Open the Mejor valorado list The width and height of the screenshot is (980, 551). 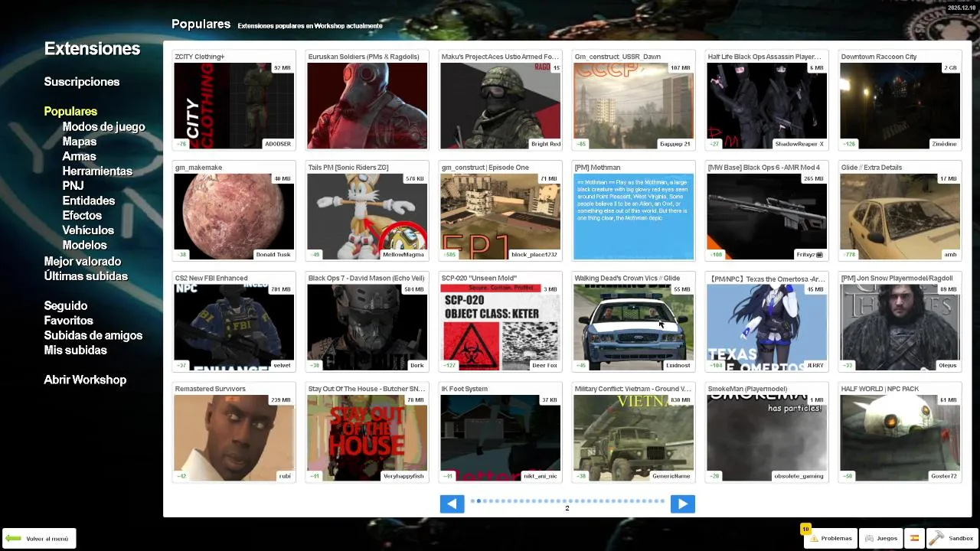[83, 262]
